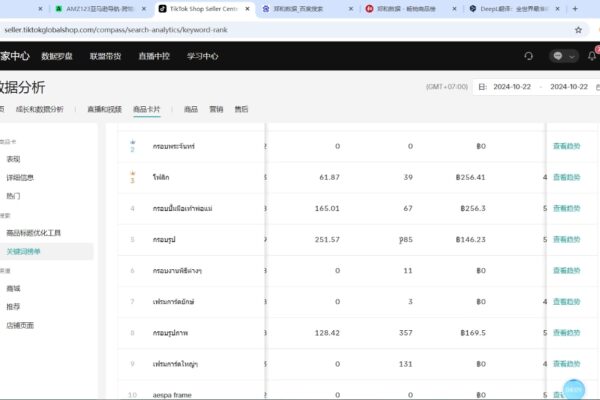Open the end date 2024-10-22 field
Image resolution: width=600 pixels, height=400 pixels.
click(569, 87)
